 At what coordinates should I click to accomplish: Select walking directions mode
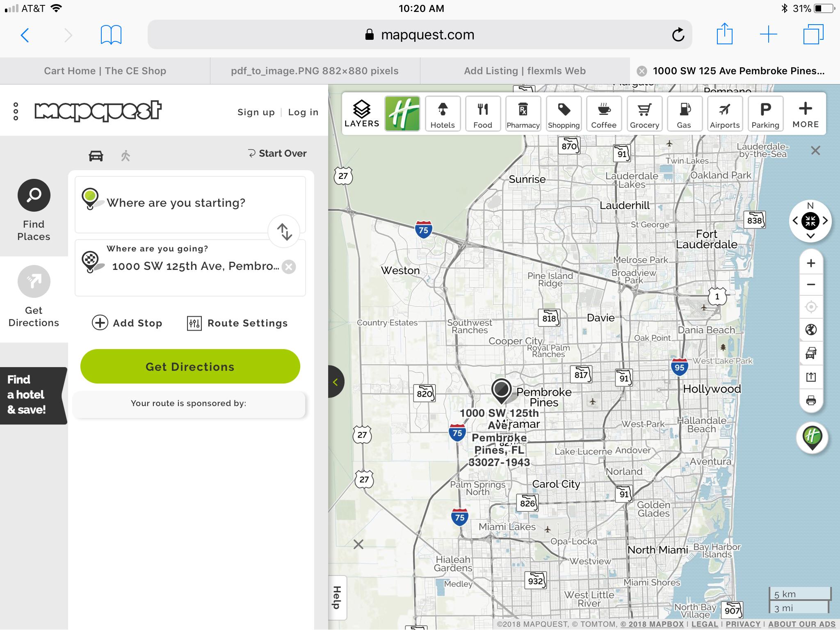(126, 156)
